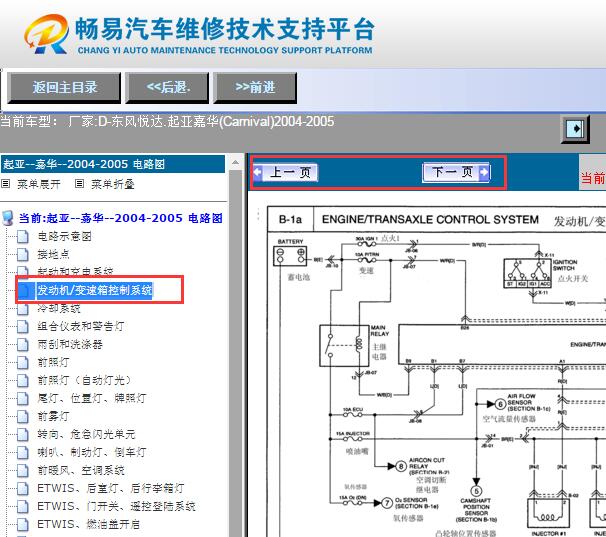Open the previous page with 上一页

tap(286, 172)
